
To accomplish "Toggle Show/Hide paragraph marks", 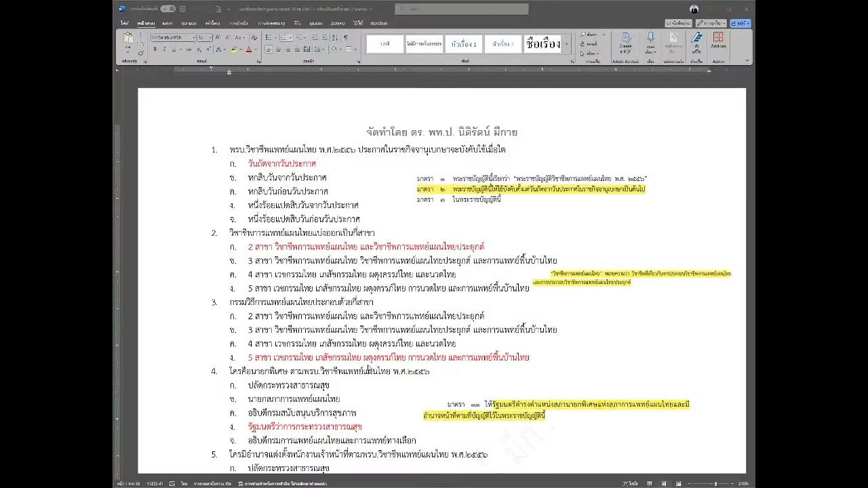I will pyautogui.click(x=346, y=37).
